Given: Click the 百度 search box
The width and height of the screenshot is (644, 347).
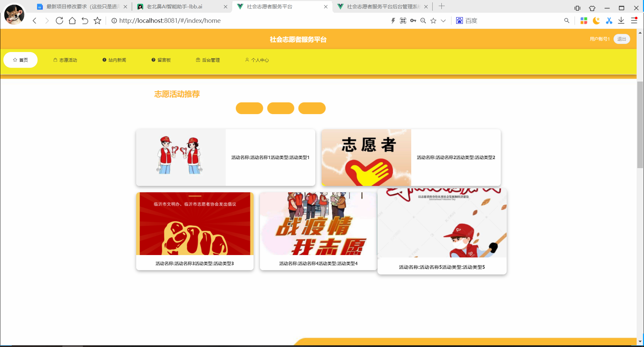Looking at the screenshot, I should click(x=513, y=21).
